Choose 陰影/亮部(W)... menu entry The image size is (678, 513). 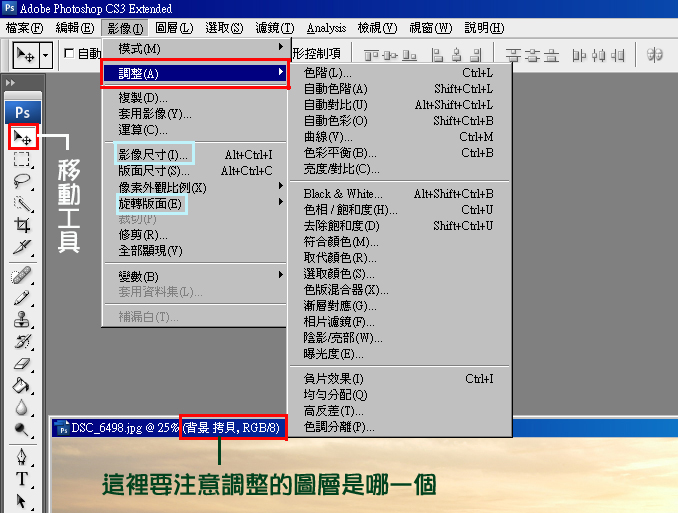(x=400, y=337)
